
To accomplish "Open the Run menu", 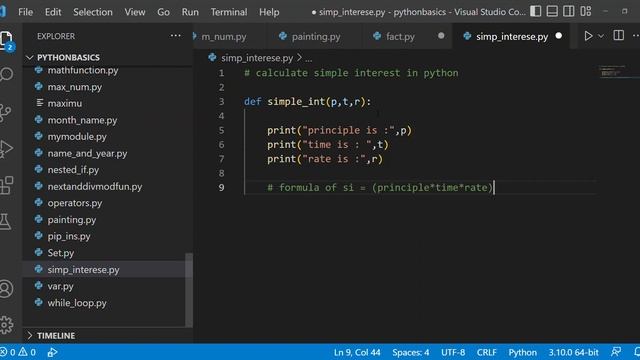I will click(190, 12).
